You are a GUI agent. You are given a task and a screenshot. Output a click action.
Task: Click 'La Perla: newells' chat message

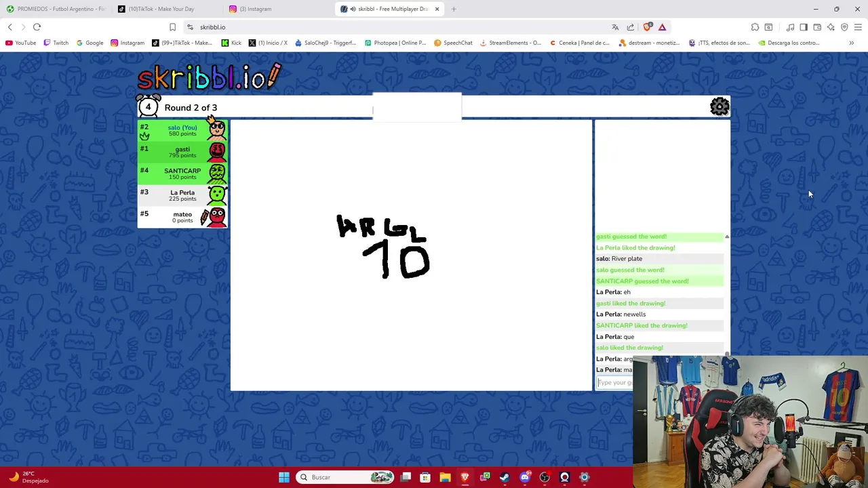(621, 314)
